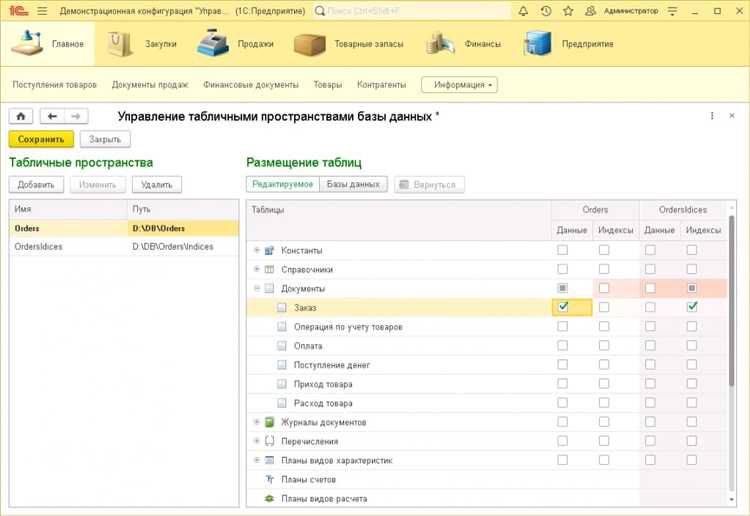The image size is (750, 516).
Task: Open the Информация dropdown
Action: pyautogui.click(x=459, y=85)
